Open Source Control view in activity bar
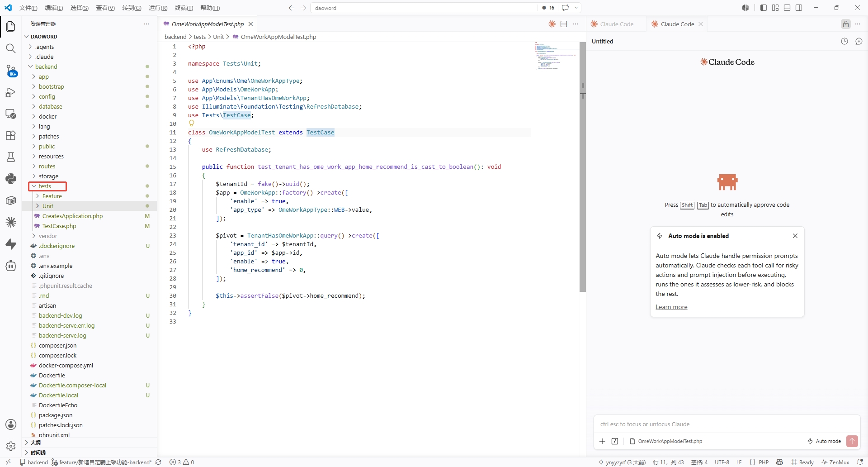The height and width of the screenshot is (467, 868). 11,71
